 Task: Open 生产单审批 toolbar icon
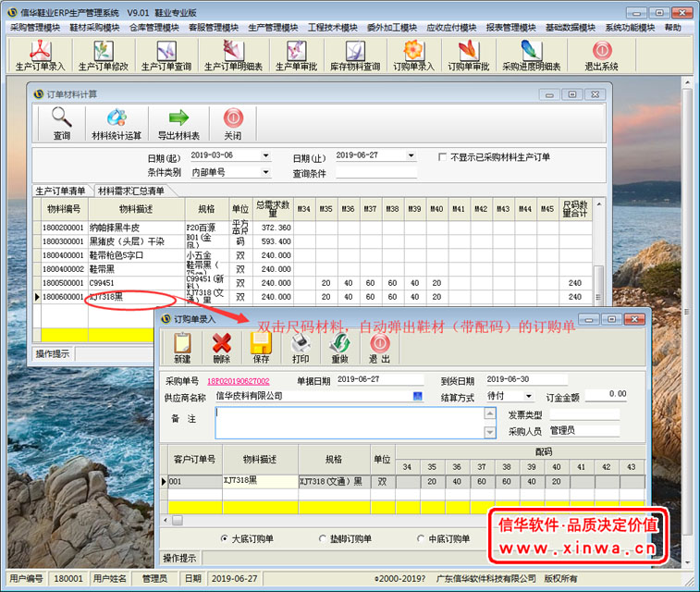pyautogui.click(x=297, y=55)
